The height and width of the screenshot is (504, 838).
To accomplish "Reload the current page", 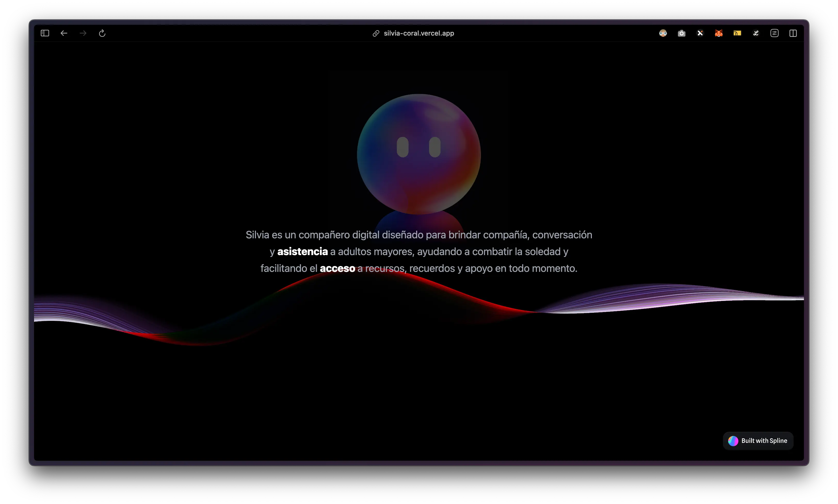I will (x=102, y=33).
